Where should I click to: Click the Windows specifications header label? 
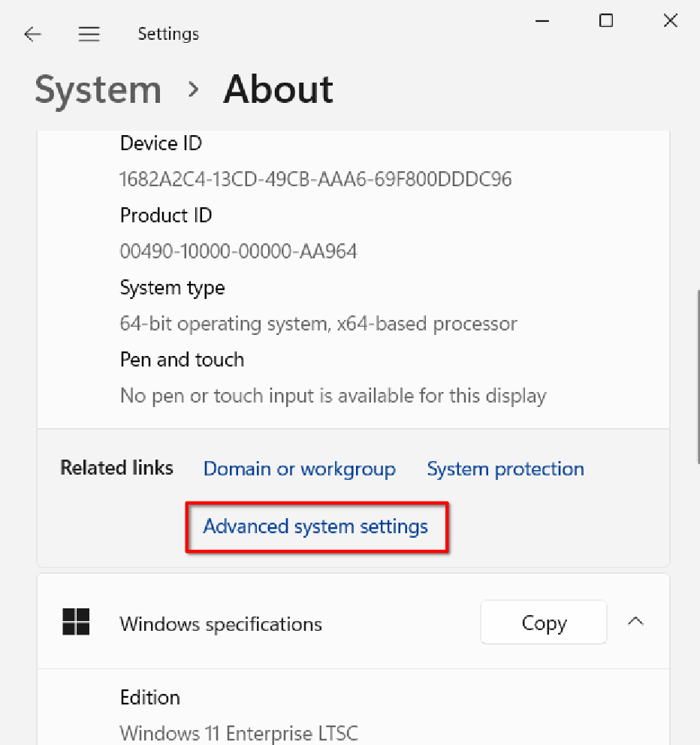point(221,624)
